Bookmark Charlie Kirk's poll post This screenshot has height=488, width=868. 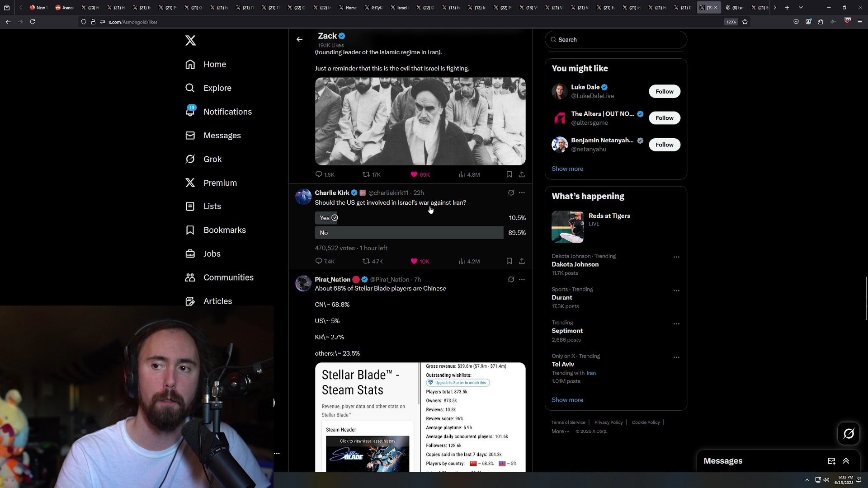pos(509,261)
